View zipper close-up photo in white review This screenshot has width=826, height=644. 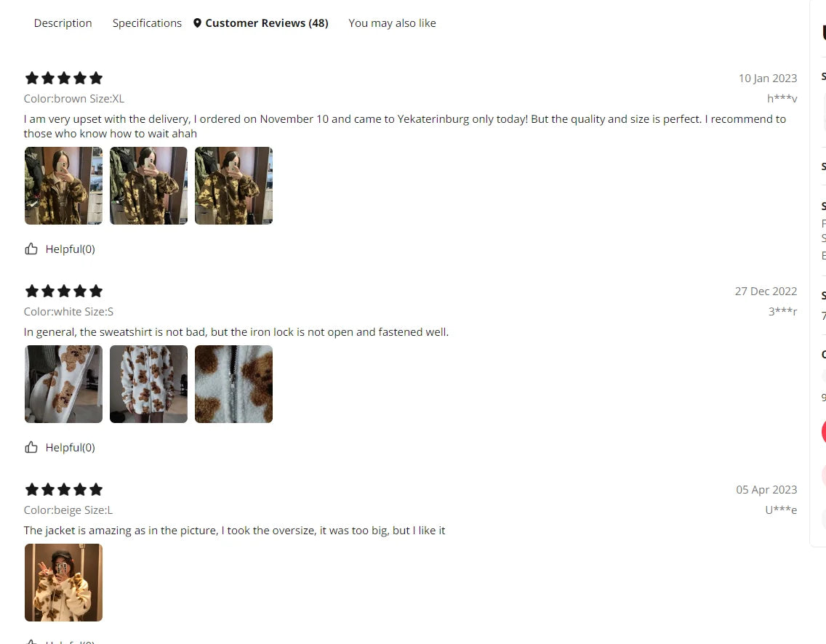pyautogui.click(x=233, y=384)
